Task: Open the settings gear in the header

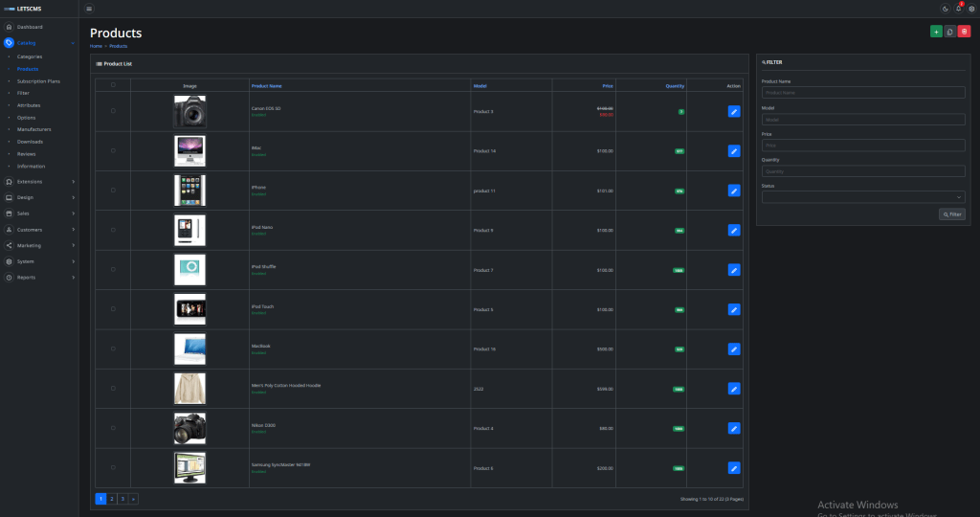Action: coord(971,9)
